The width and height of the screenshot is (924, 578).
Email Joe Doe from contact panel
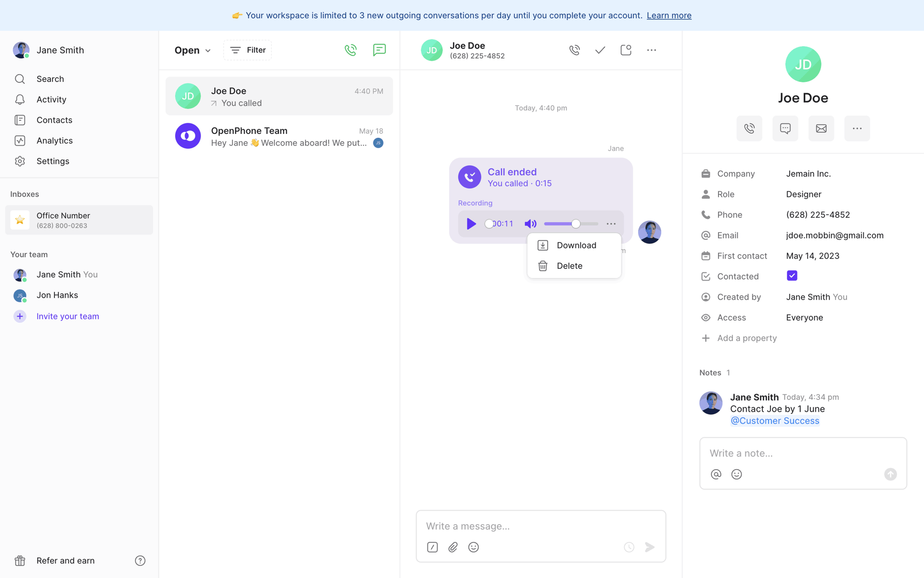click(x=821, y=128)
